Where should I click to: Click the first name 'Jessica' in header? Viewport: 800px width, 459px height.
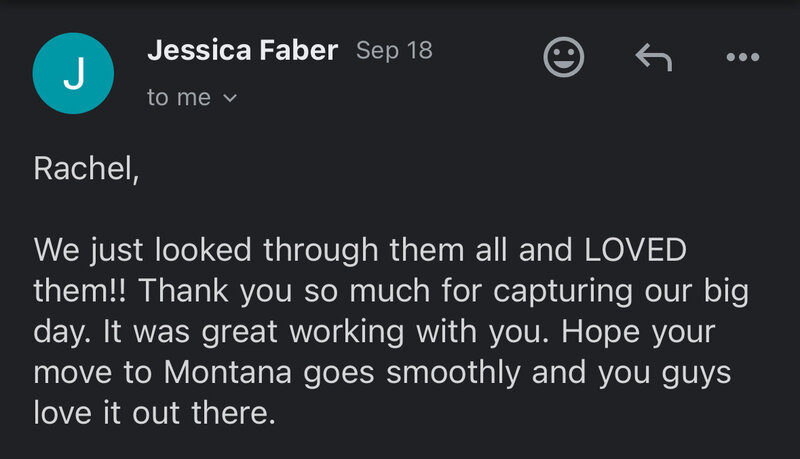tap(199, 50)
